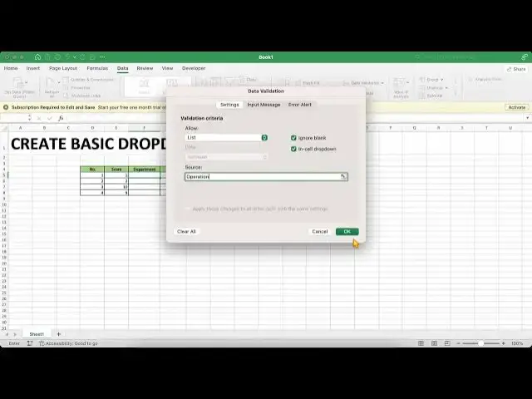Click the Department header cell

[x=144, y=169]
